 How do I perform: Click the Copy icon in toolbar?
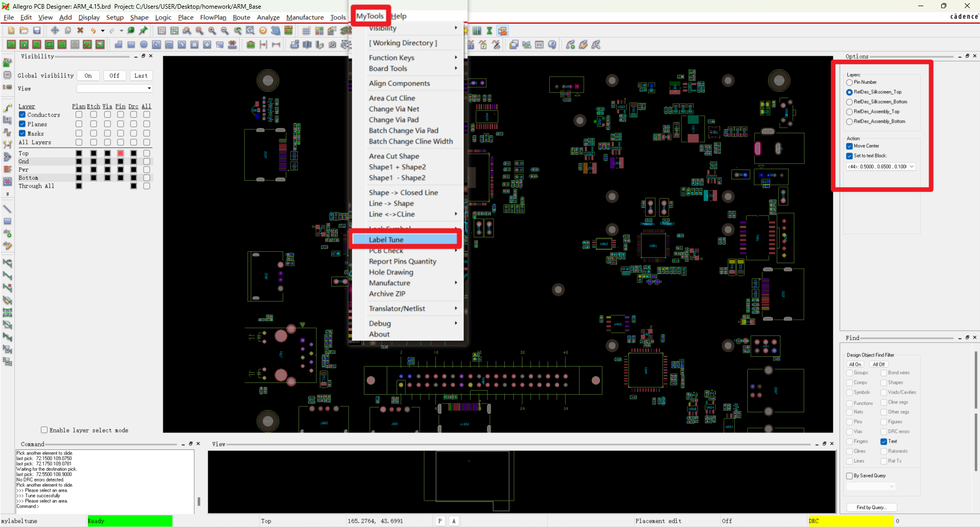tap(67, 31)
